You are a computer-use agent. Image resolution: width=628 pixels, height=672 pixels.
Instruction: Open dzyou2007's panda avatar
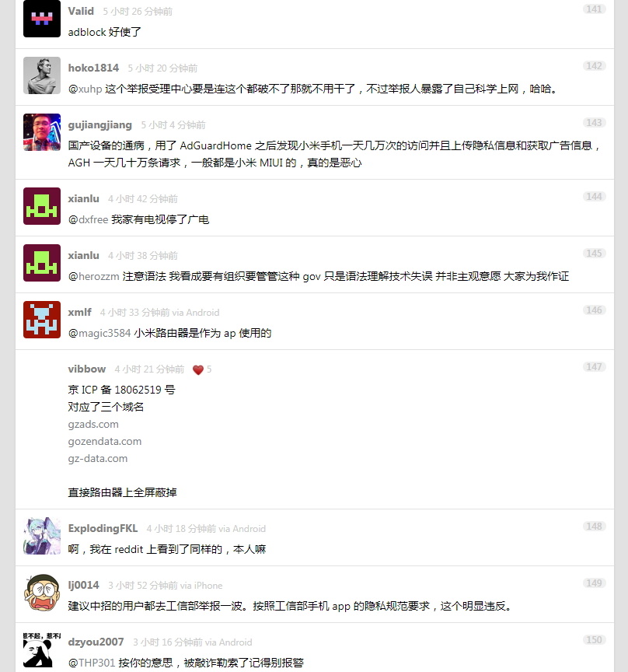[x=41, y=649]
